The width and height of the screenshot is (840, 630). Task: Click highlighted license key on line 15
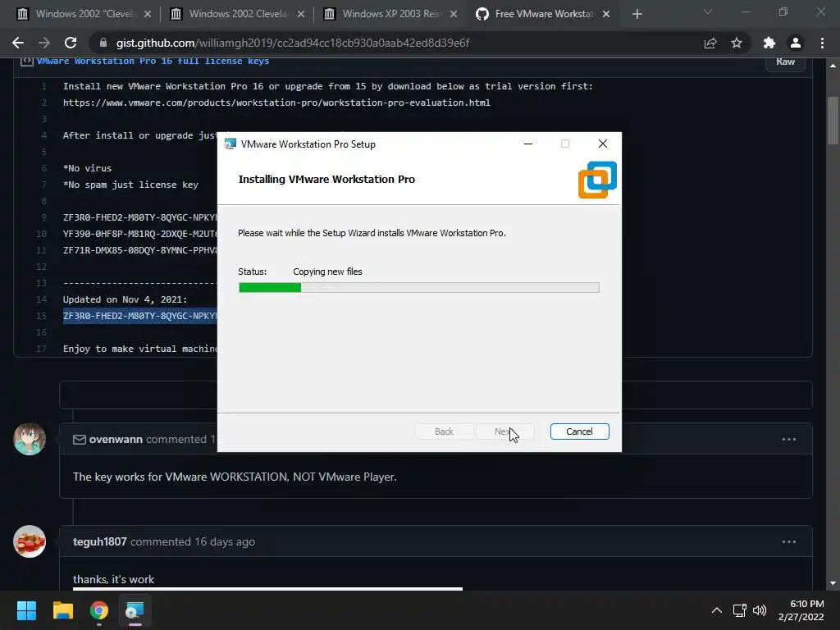point(140,316)
